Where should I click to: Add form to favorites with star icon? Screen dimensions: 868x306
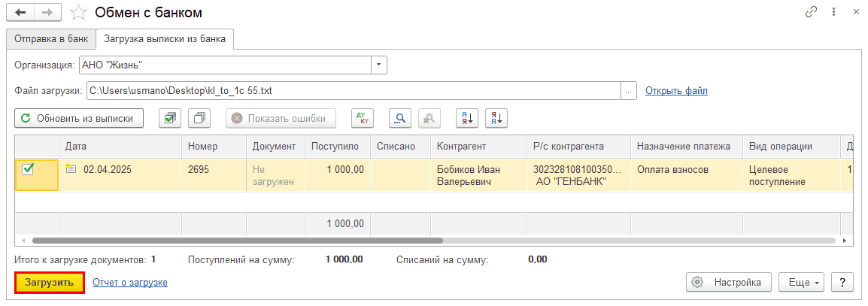coord(77,13)
